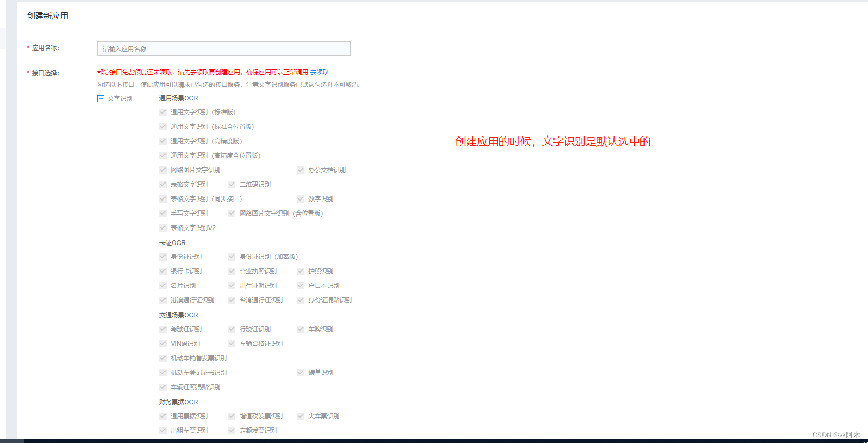This screenshot has height=443, width=868.
Task: Open the 去领取 link
Action: point(319,72)
